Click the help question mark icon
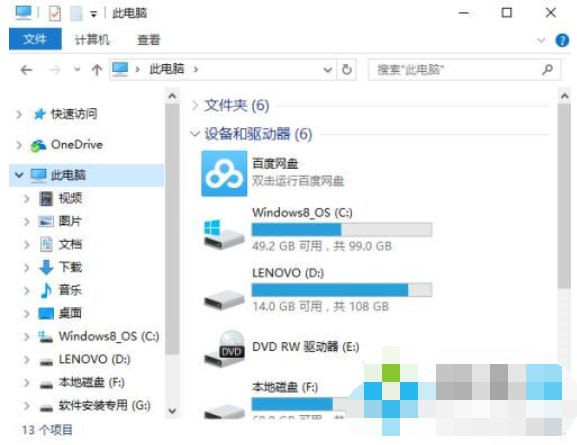Viewport: 577px width, 445px height. coord(562,40)
